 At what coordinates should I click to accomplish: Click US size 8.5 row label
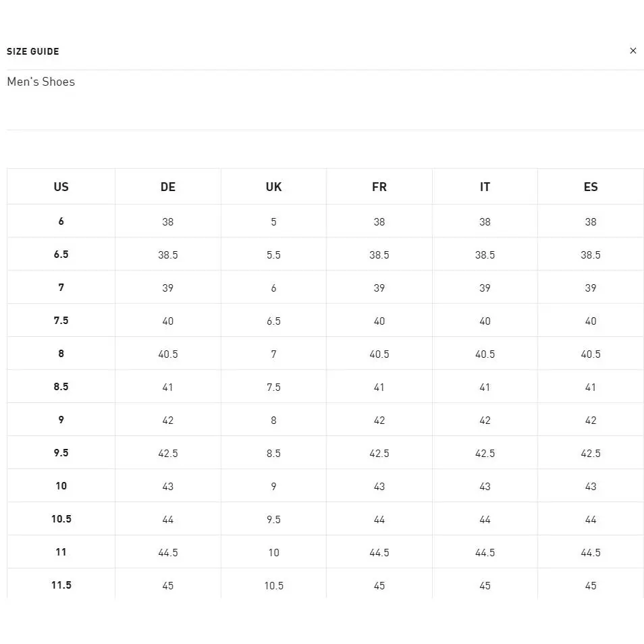[61, 387]
